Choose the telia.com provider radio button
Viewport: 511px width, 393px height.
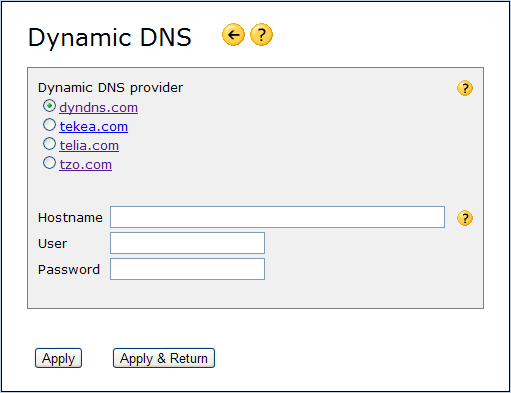49,144
